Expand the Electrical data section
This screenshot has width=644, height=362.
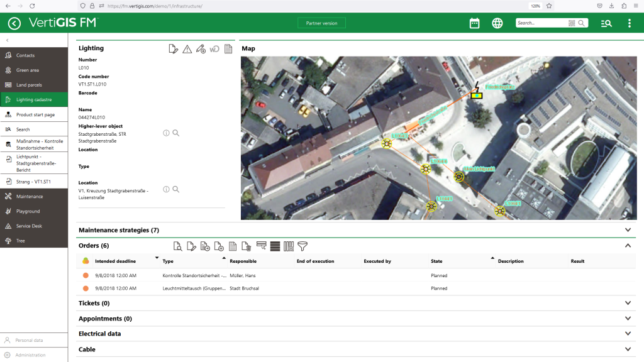click(x=627, y=334)
